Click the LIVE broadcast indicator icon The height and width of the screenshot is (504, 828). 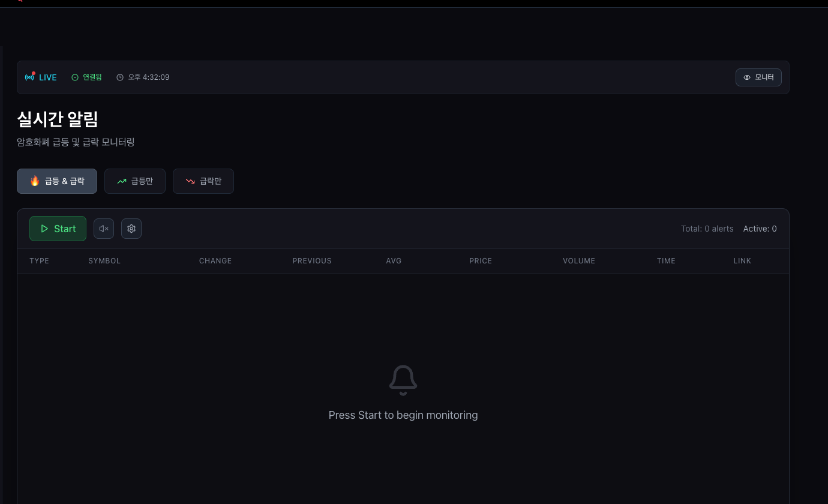[29, 77]
